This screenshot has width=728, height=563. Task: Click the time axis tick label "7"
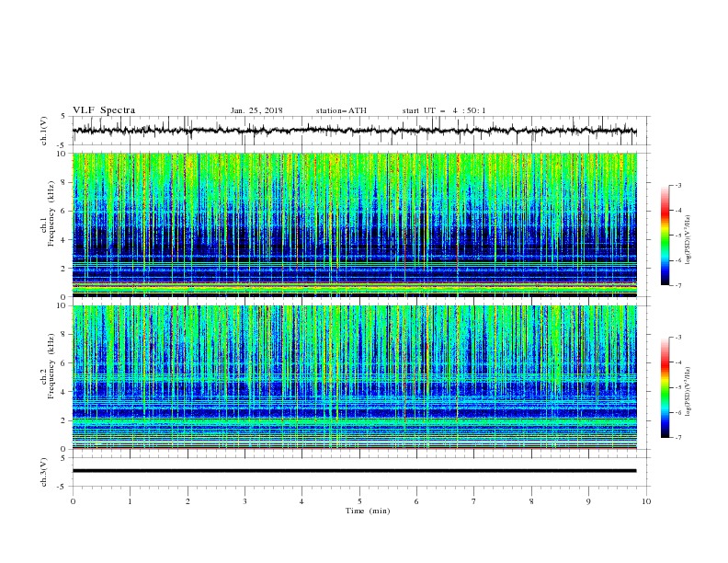pyautogui.click(x=474, y=501)
